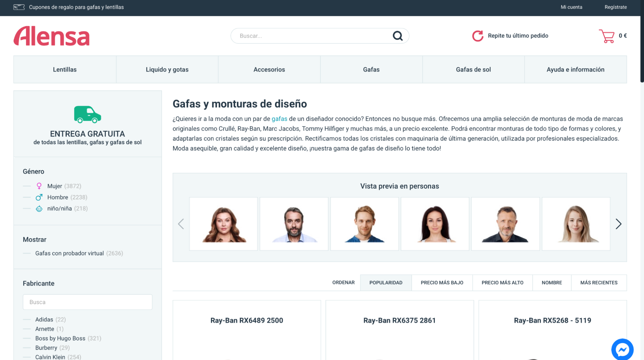Open the shopping cart icon
This screenshot has width=644, height=360.
click(x=607, y=36)
